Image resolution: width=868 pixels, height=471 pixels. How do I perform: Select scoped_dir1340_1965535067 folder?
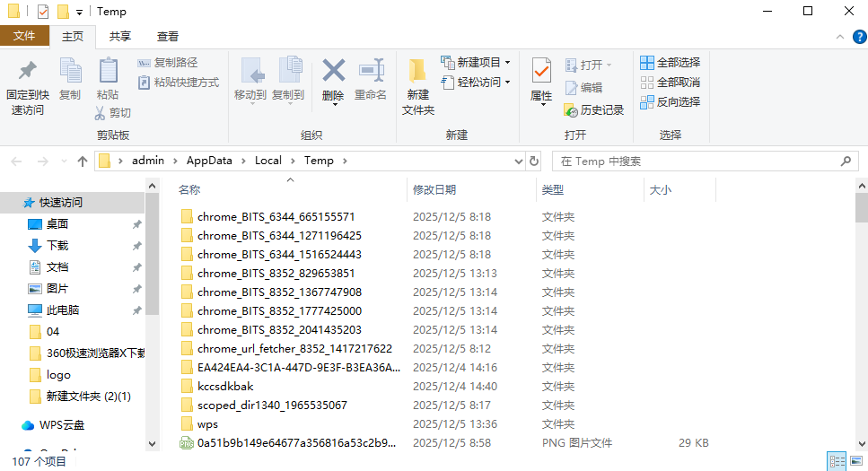tap(272, 406)
